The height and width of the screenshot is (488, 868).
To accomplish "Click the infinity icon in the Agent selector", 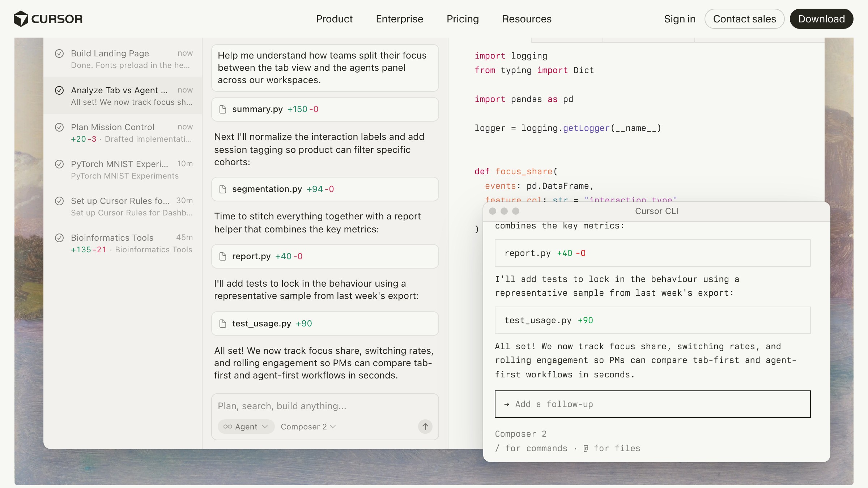I will [x=227, y=427].
